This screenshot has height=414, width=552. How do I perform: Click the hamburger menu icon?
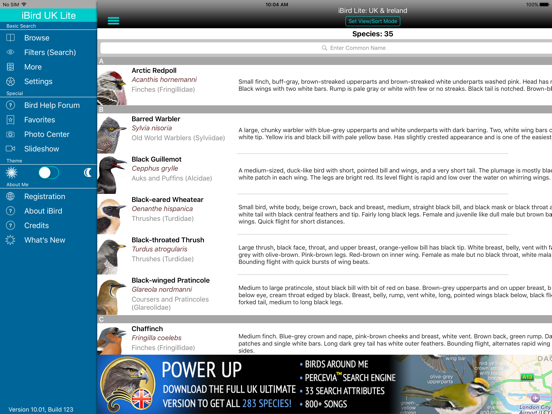pyautogui.click(x=113, y=21)
